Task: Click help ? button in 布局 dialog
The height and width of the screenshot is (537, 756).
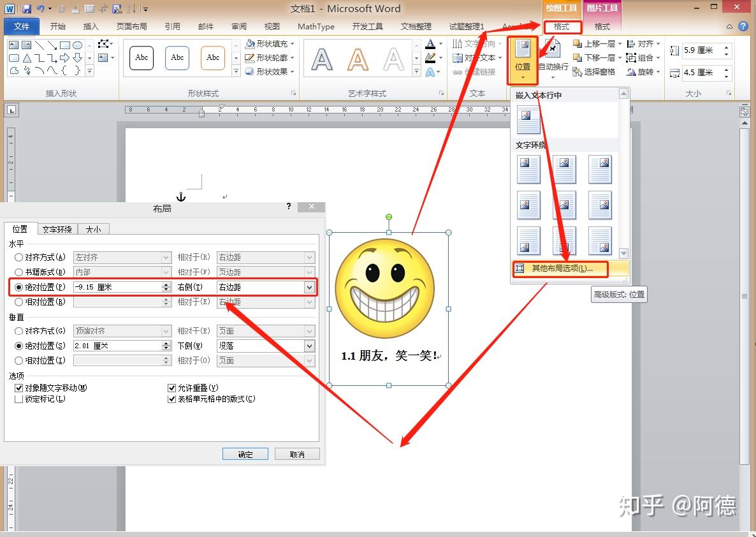Action: [288, 207]
